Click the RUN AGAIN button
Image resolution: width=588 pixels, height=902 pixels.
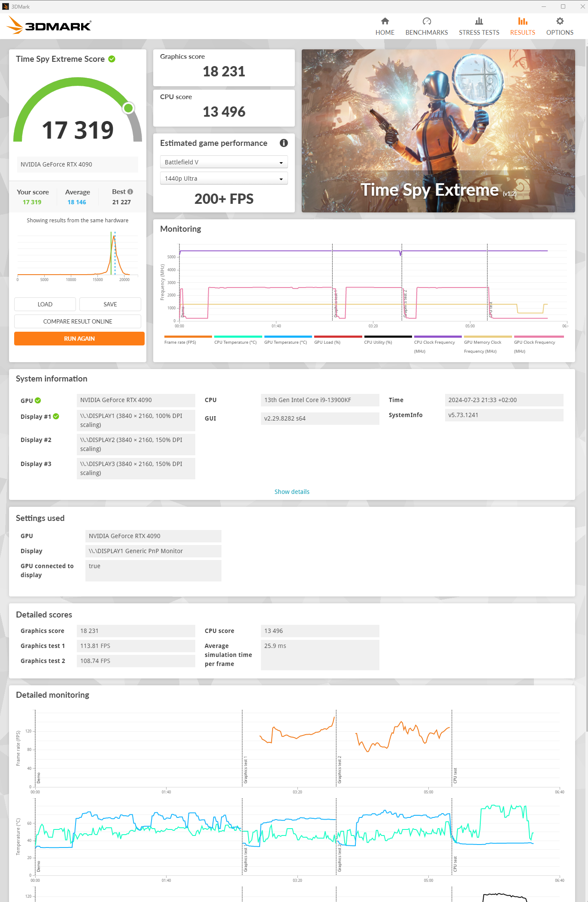(x=79, y=339)
